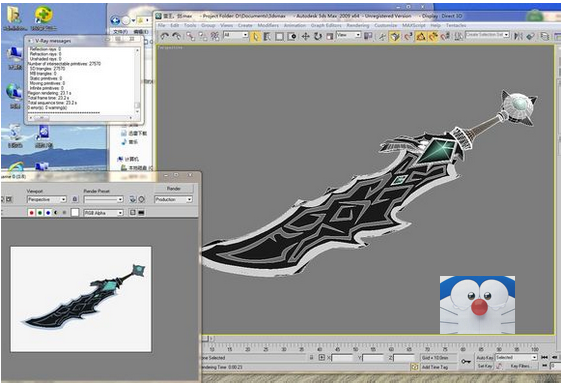Open the Rendering menu
The height and width of the screenshot is (384, 565).
coord(358,25)
